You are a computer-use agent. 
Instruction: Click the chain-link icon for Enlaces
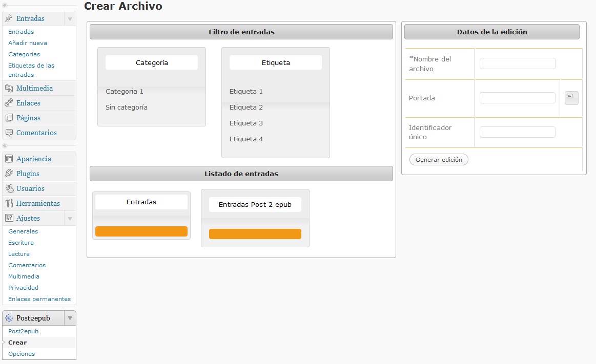(x=9, y=103)
